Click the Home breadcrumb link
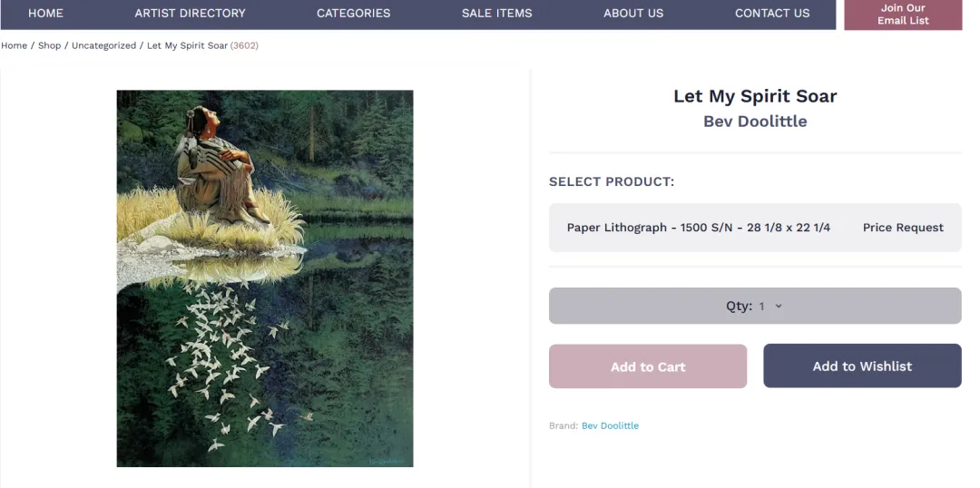The width and height of the screenshot is (980, 488). click(x=14, y=45)
